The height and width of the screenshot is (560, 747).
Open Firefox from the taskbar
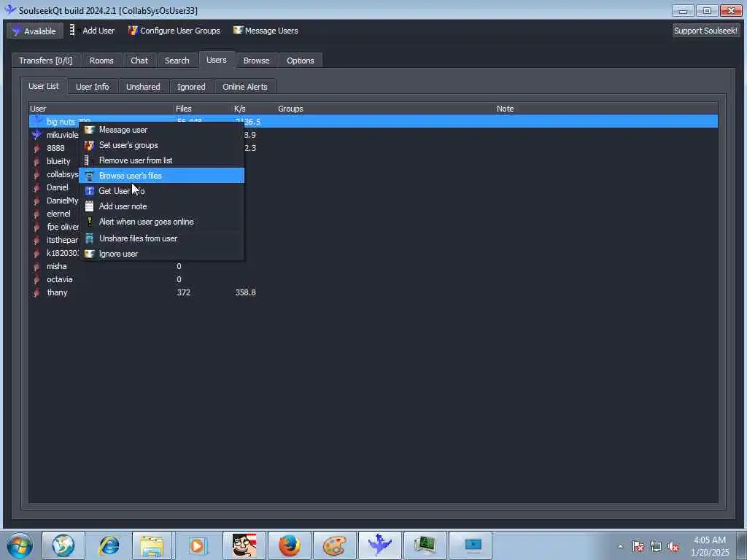coord(289,545)
